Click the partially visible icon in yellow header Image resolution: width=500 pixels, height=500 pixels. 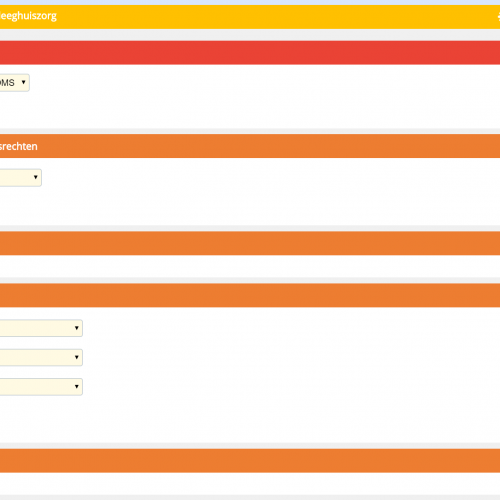pyautogui.click(x=498, y=16)
